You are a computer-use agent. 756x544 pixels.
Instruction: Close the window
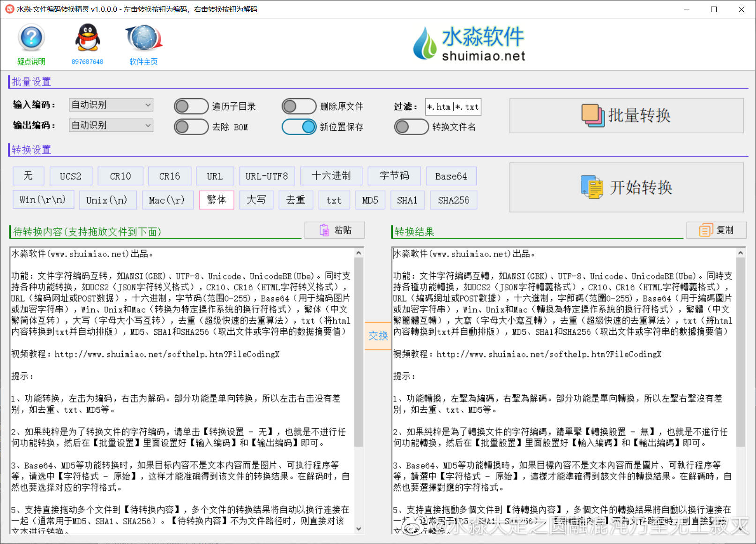click(741, 9)
